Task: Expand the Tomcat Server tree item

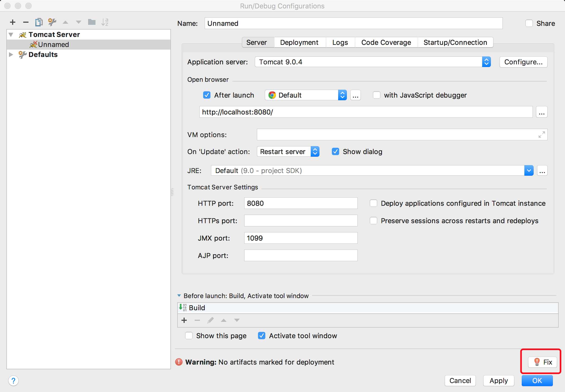Action: 11,34
